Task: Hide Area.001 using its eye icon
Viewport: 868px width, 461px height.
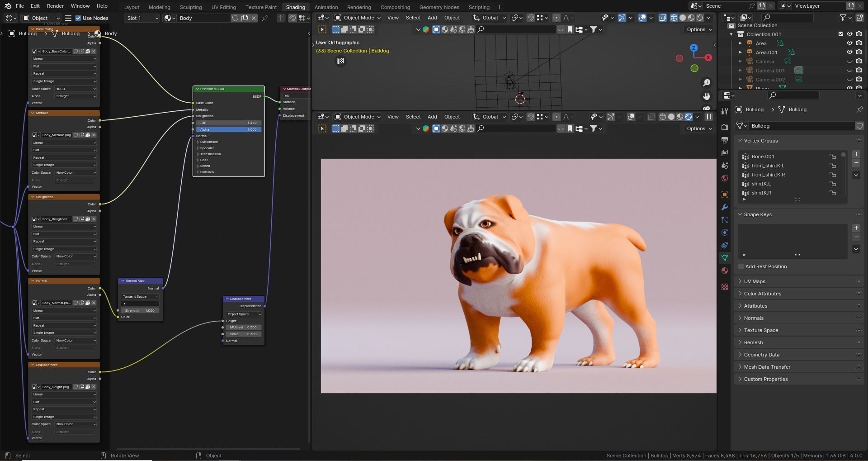Action: (x=849, y=52)
